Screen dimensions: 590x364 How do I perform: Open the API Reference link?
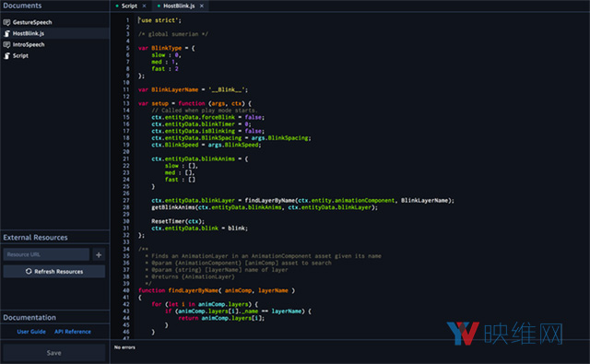point(73,332)
